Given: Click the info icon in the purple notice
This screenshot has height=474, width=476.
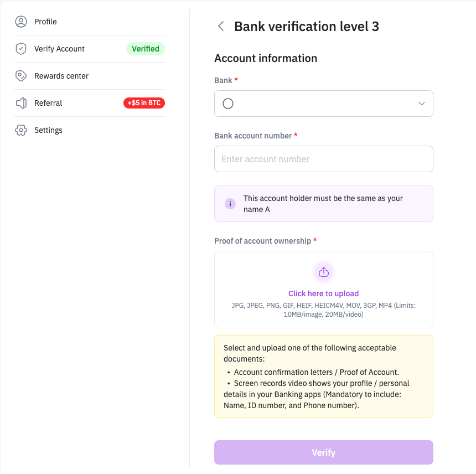Looking at the screenshot, I should point(230,204).
